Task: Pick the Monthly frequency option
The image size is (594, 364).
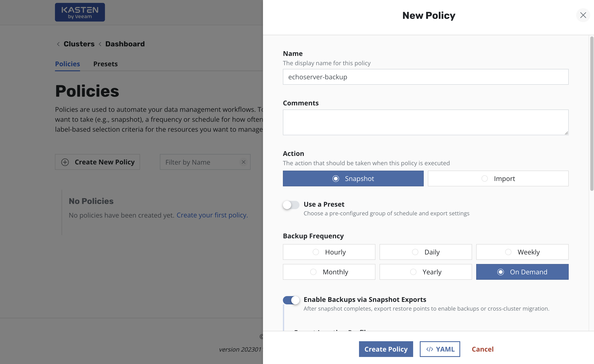Action: (x=329, y=272)
